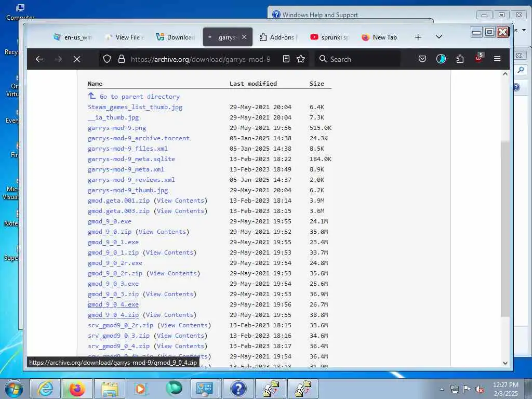532x399 pixels.
Task: Open the __ia_thumb.jpg file link
Action: pyautogui.click(x=113, y=117)
